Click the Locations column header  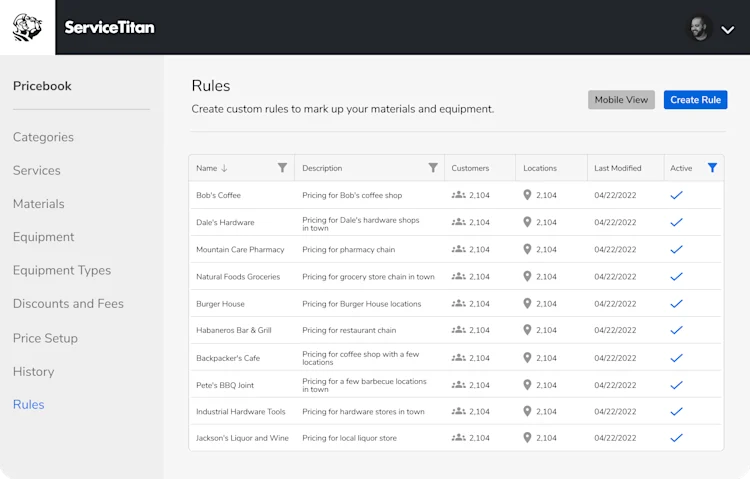pos(540,168)
